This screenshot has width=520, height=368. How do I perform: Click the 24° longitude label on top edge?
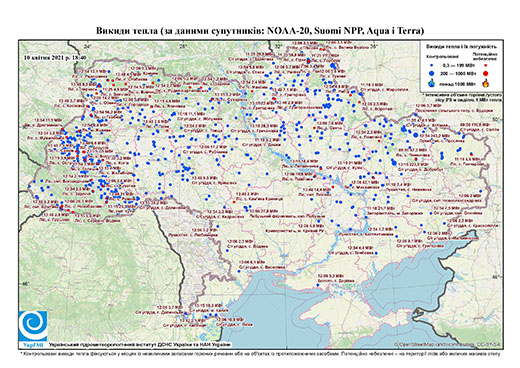point(88,47)
